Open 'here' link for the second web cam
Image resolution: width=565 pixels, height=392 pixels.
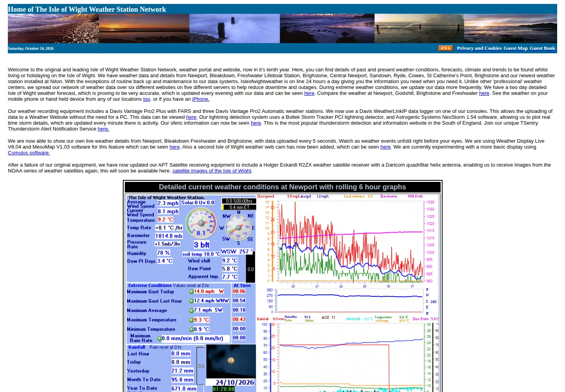click(x=385, y=147)
